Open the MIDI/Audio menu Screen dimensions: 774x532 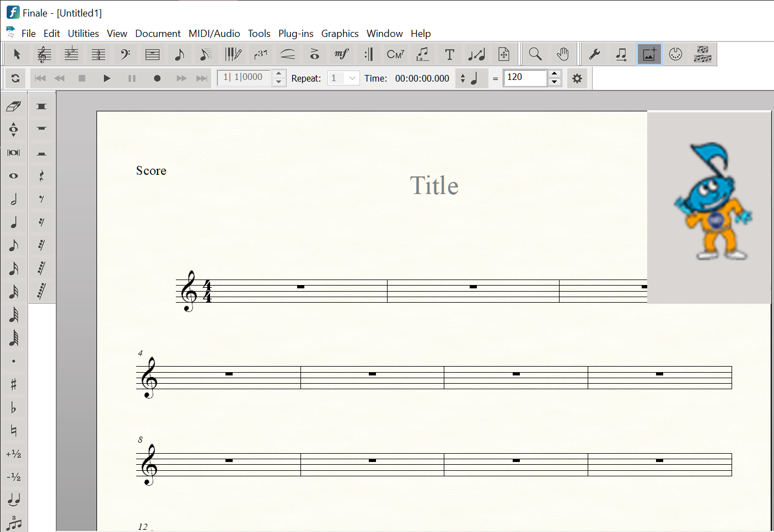tap(214, 34)
